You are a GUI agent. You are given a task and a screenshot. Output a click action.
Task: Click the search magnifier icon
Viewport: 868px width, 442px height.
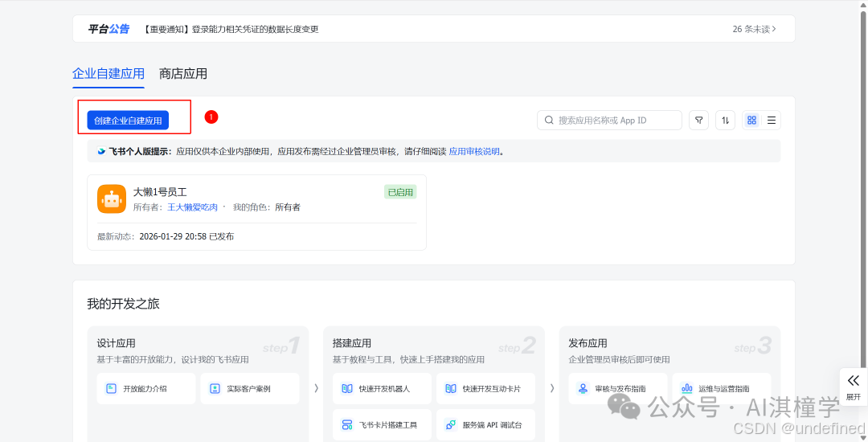point(549,120)
